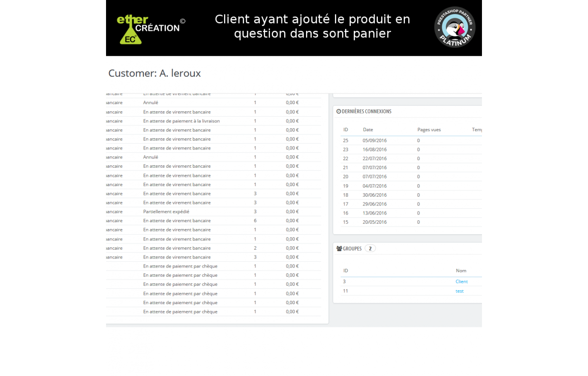Click the people icon beside Groupes

pos(339,249)
